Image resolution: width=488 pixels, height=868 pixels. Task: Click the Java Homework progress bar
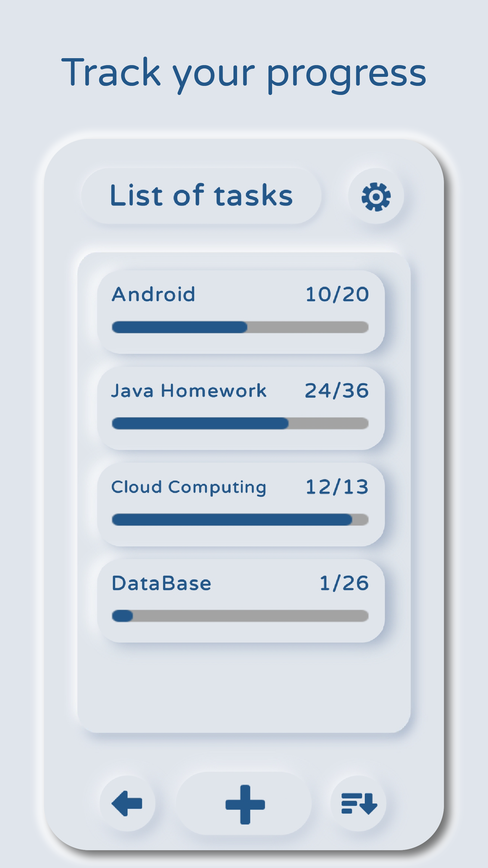click(x=240, y=423)
